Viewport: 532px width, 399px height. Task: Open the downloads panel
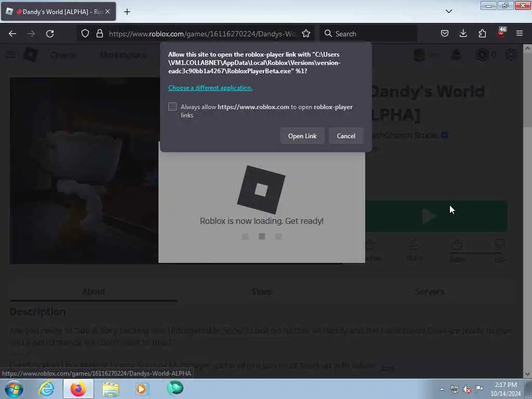[x=463, y=34]
